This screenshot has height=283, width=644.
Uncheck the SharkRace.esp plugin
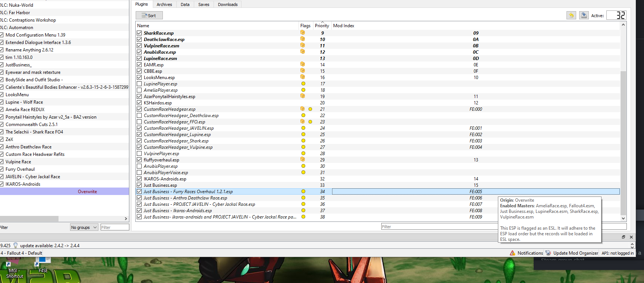pos(139,33)
